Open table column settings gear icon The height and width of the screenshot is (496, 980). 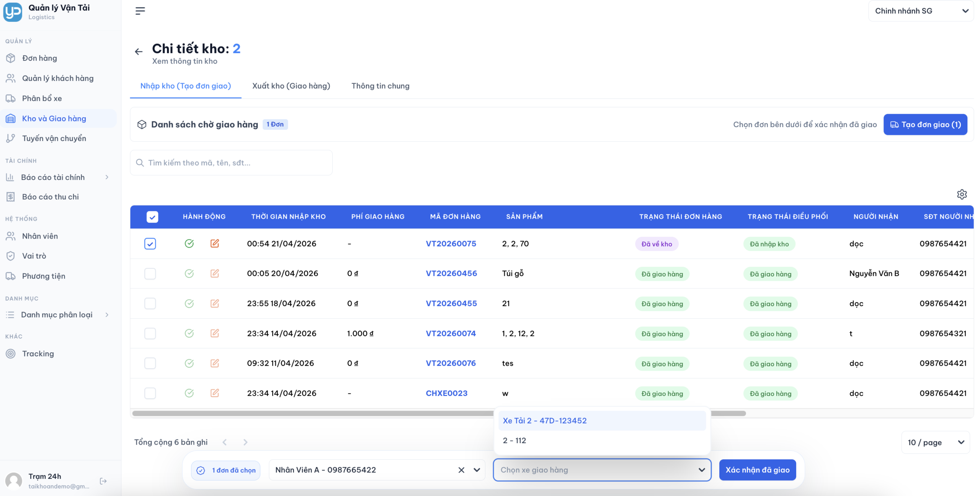pos(962,194)
